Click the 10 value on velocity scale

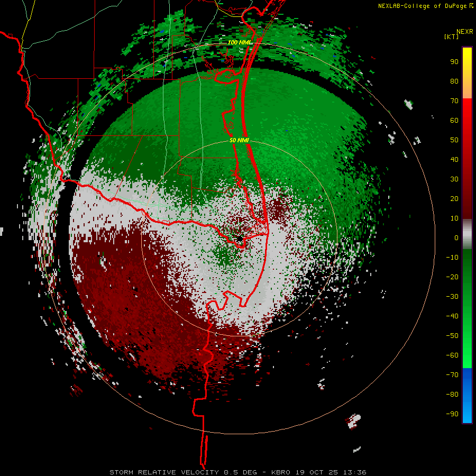(x=454, y=218)
